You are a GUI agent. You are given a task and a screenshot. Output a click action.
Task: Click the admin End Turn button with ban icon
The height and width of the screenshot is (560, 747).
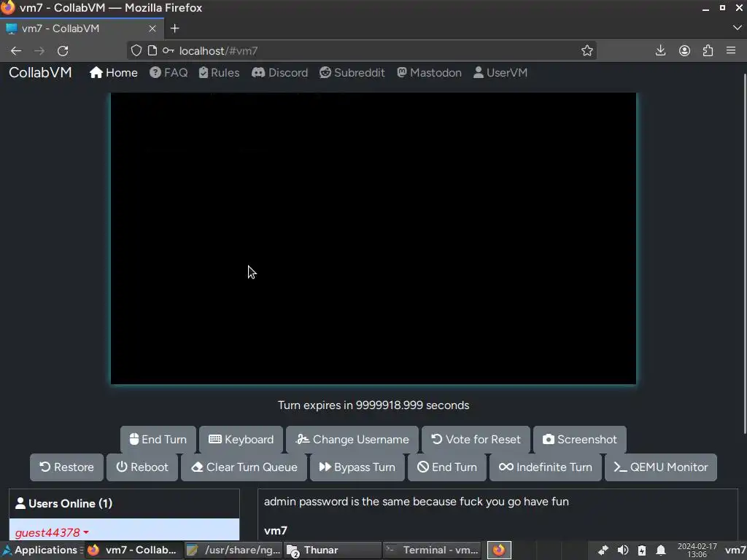(x=447, y=467)
